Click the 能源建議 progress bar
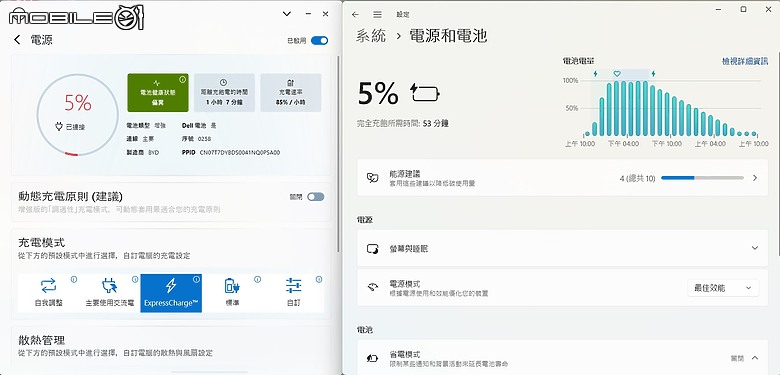Screen dimensions: 780x375 tap(702, 178)
